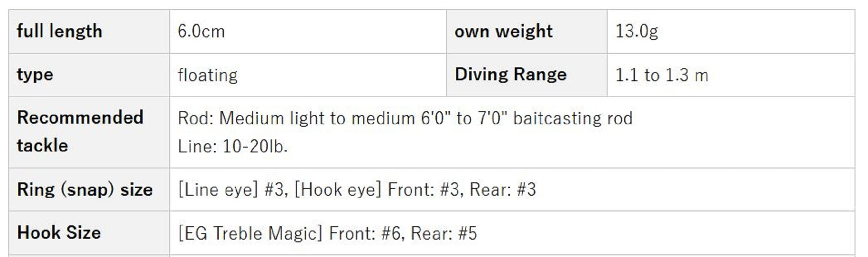Viewport: 868px width, 257px height.
Task: Click the "type" row label
Action: (35, 75)
